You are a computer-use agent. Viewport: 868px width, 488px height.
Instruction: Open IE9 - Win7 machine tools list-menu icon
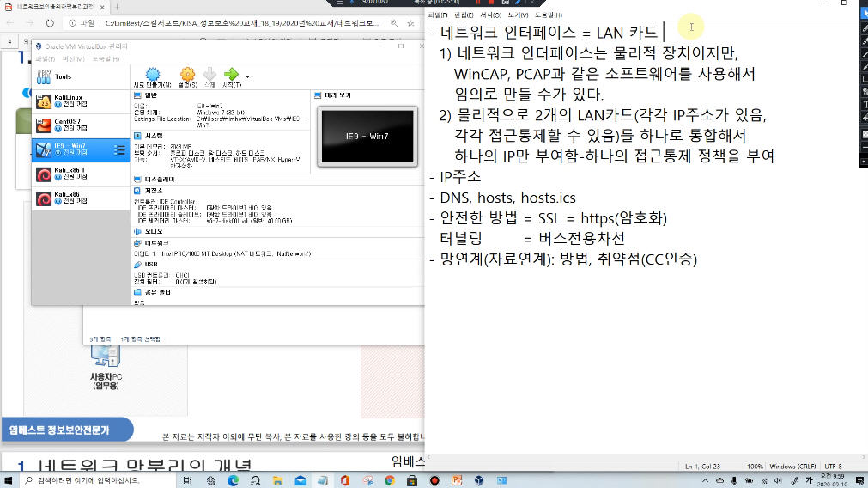pos(119,150)
